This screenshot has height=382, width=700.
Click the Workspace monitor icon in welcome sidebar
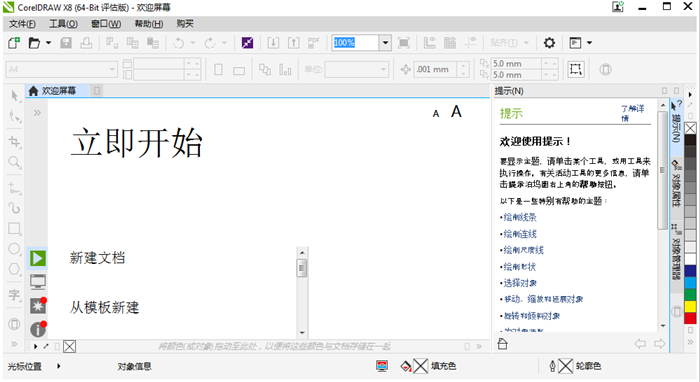(x=38, y=282)
